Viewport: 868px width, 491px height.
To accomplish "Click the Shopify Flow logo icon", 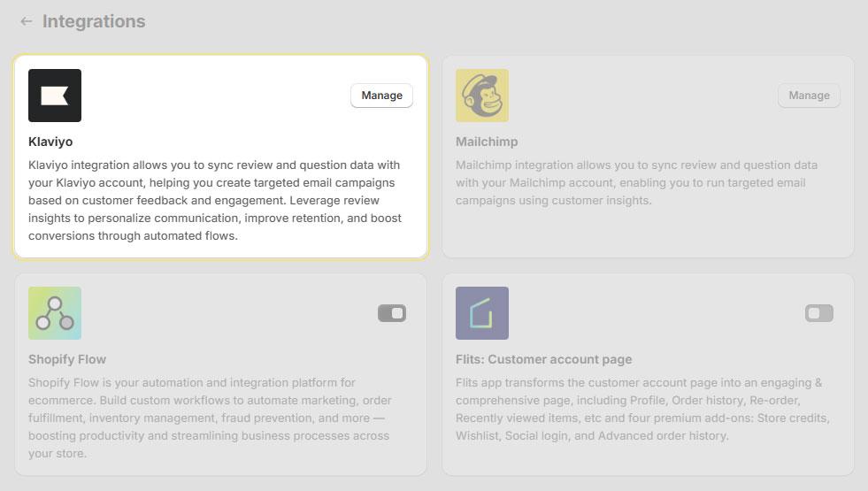I will pyautogui.click(x=55, y=313).
